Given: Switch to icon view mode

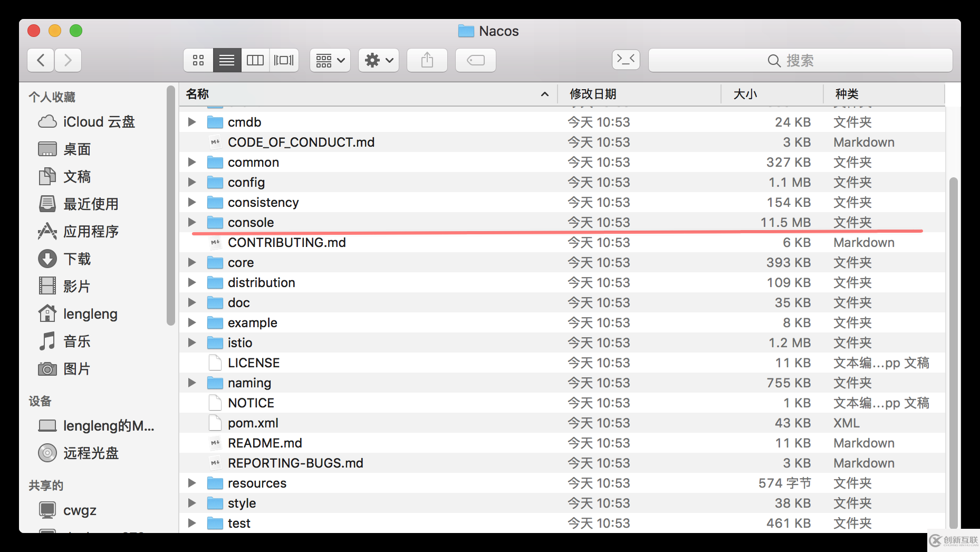Looking at the screenshot, I should click(x=198, y=60).
